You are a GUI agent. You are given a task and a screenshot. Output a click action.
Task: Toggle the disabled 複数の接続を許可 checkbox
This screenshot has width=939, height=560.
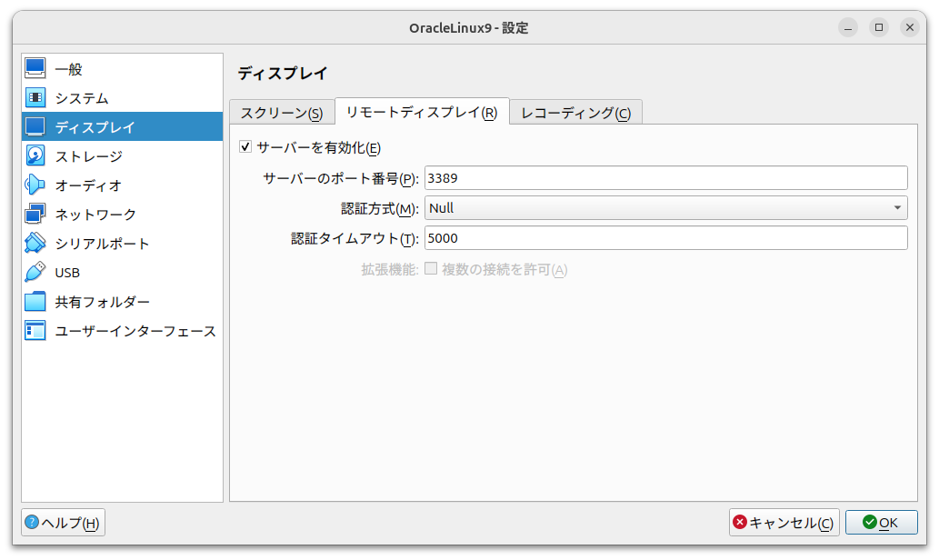pyautogui.click(x=431, y=268)
